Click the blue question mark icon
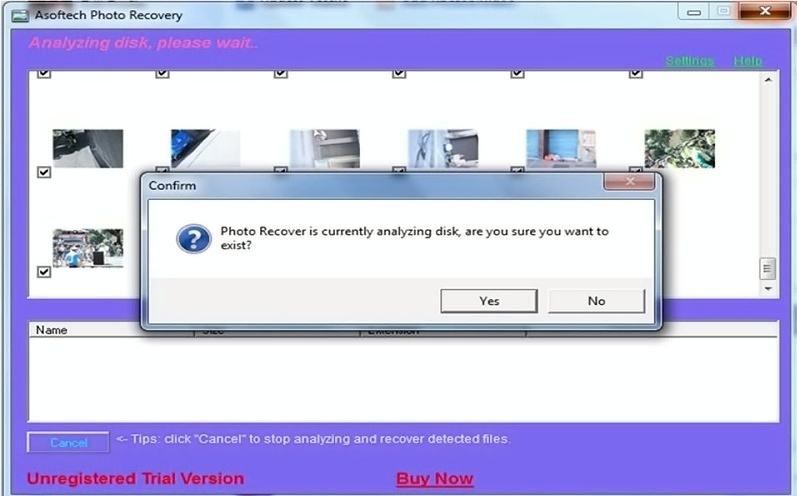The image size is (797, 496). point(194,239)
